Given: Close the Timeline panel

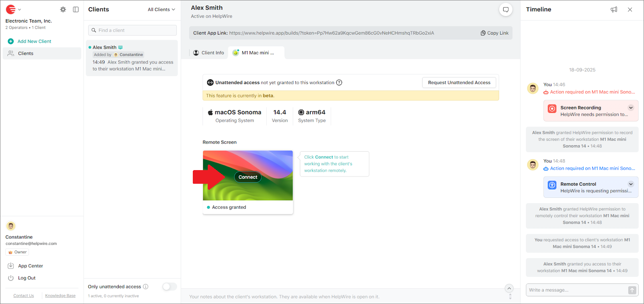Looking at the screenshot, I should point(630,10).
